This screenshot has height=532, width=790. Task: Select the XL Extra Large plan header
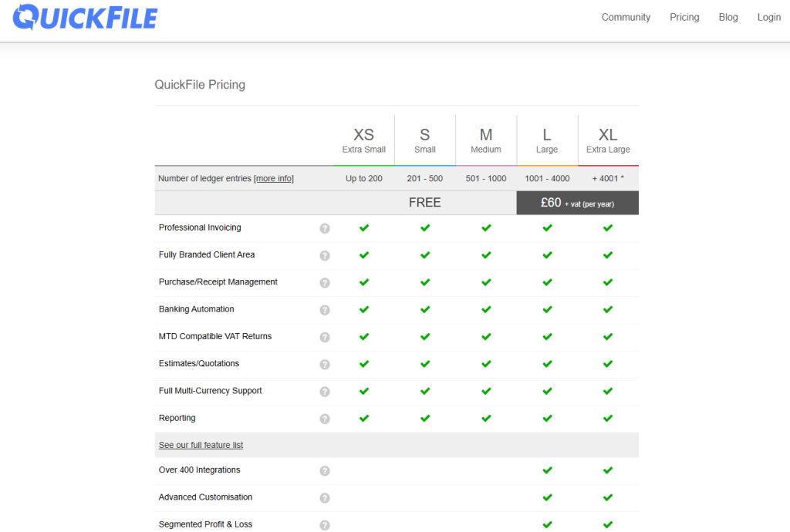pyautogui.click(x=608, y=140)
